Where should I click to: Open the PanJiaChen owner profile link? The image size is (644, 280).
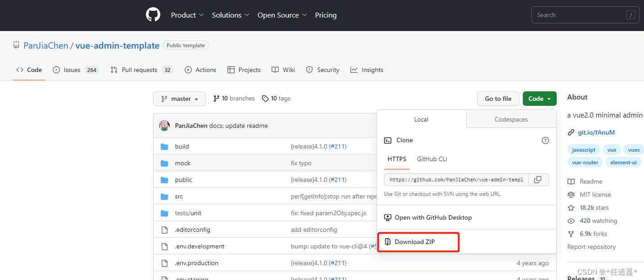[x=46, y=45]
